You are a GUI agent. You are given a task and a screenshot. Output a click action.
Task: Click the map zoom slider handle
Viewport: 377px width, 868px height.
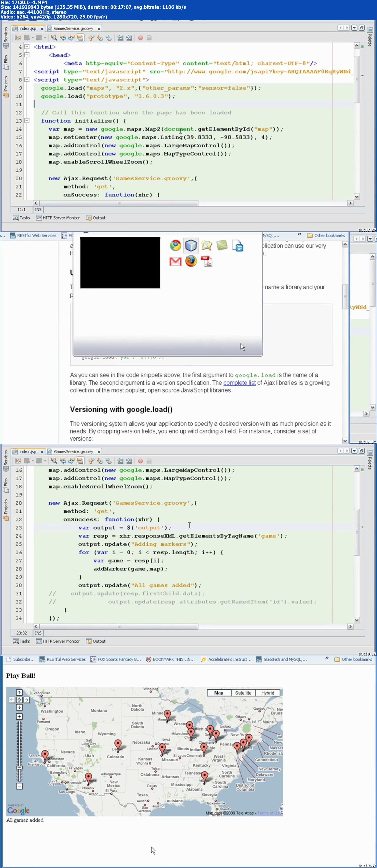coord(19,768)
